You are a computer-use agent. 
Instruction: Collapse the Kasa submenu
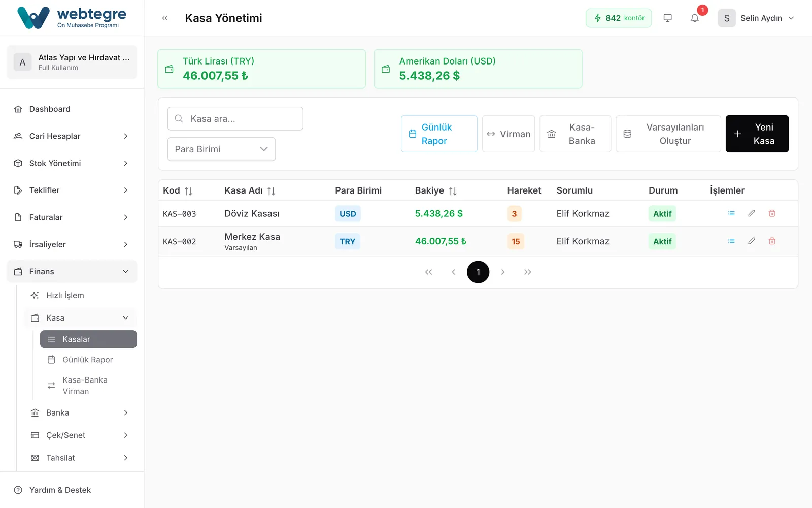tap(80, 318)
